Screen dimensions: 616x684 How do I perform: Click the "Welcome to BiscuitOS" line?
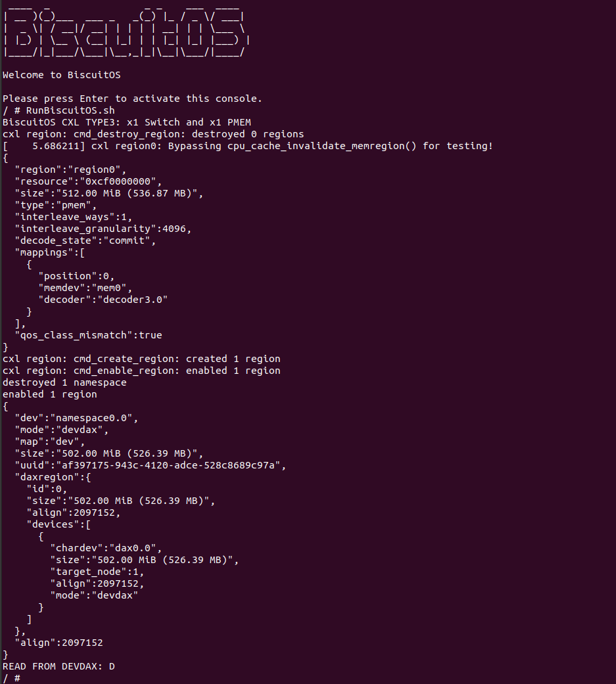tap(61, 75)
